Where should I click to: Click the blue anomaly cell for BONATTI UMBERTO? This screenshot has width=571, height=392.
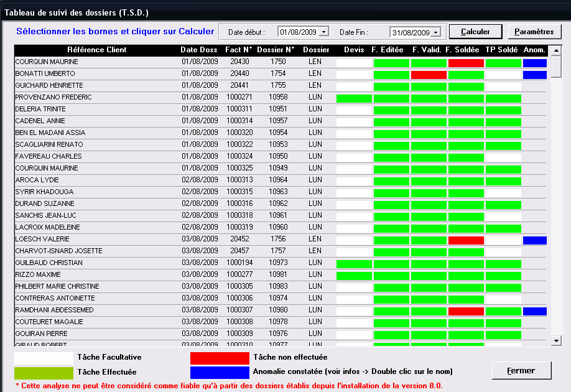coord(534,75)
